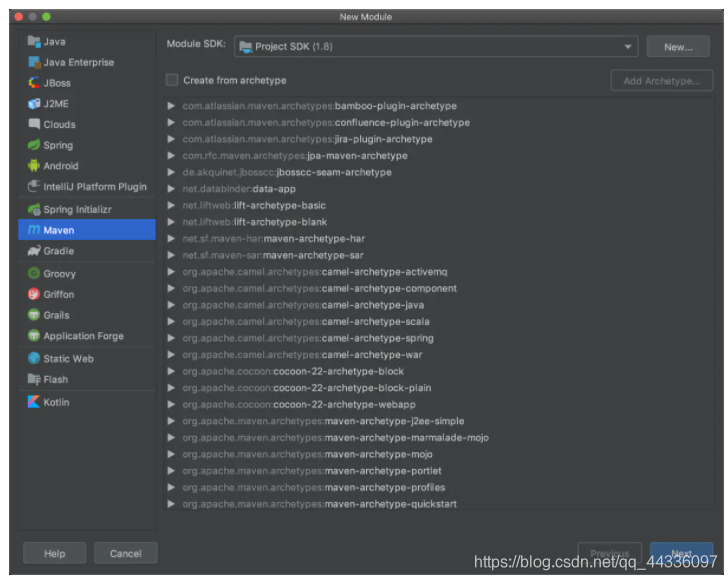Pick the Gradle elephant icon
Screen dimensions: 728x581
coord(34,251)
